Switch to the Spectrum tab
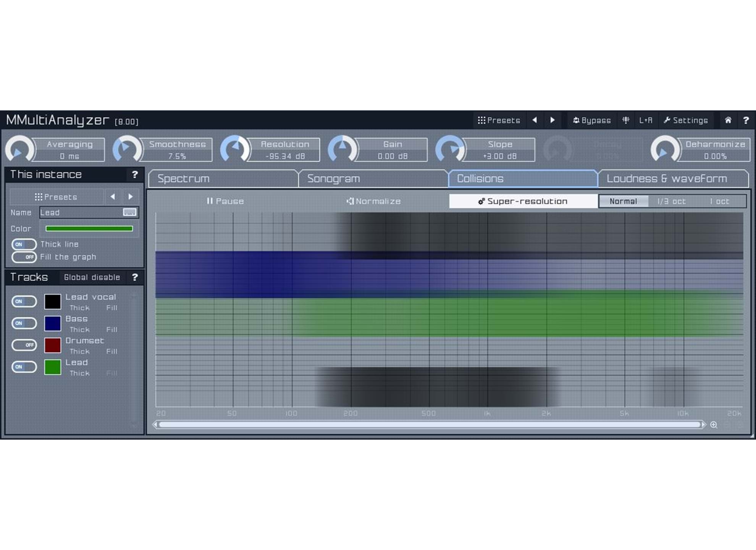The image size is (756, 550). click(x=223, y=178)
